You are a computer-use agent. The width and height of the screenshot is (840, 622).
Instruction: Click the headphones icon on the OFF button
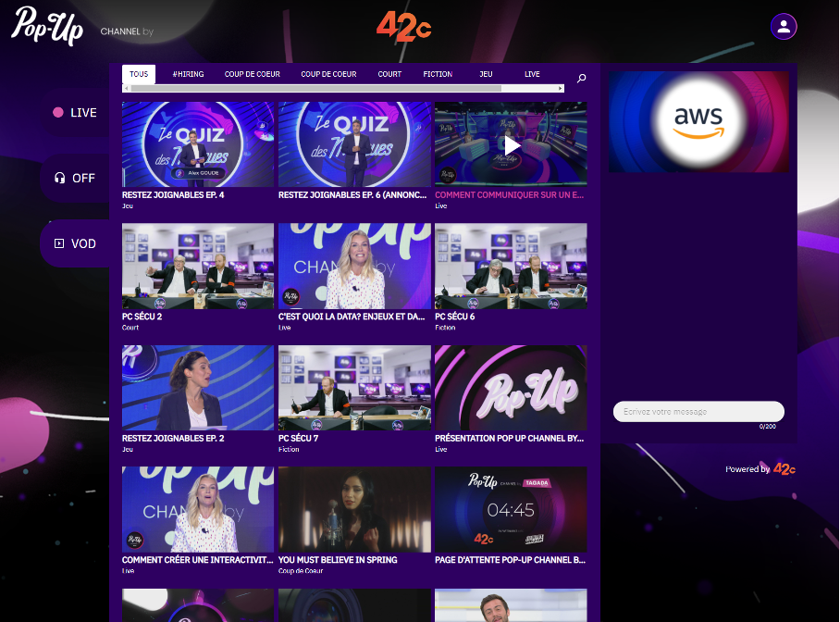[57, 177]
